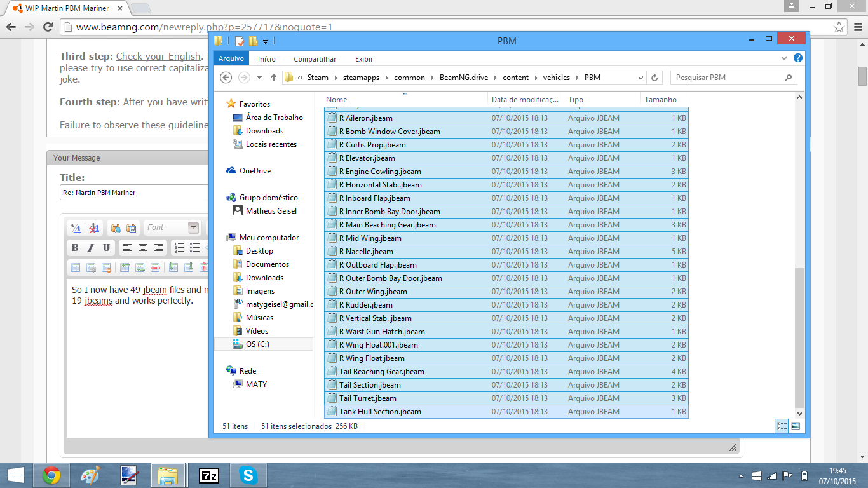The height and width of the screenshot is (488, 868).
Task: Open the Font dropdown list
Action: click(x=193, y=227)
